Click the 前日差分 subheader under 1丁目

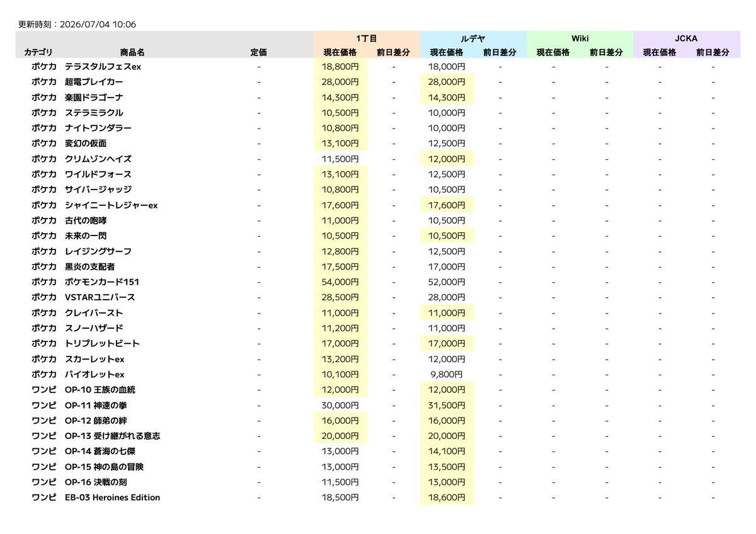point(393,53)
